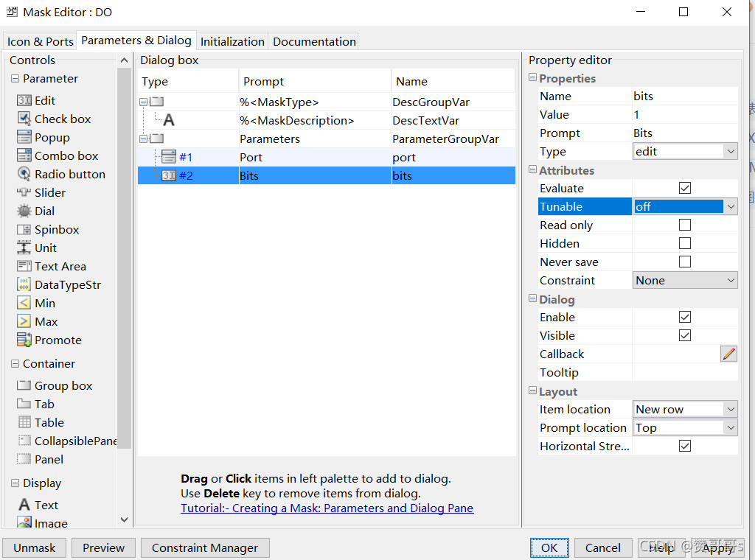This screenshot has height=560, width=755.
Task: Pick the Radio button control icon
Action: tap(24, 174)
